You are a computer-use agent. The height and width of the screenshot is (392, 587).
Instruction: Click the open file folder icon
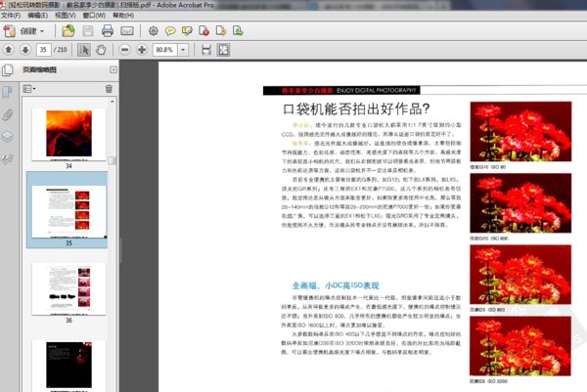coord(68,31)
